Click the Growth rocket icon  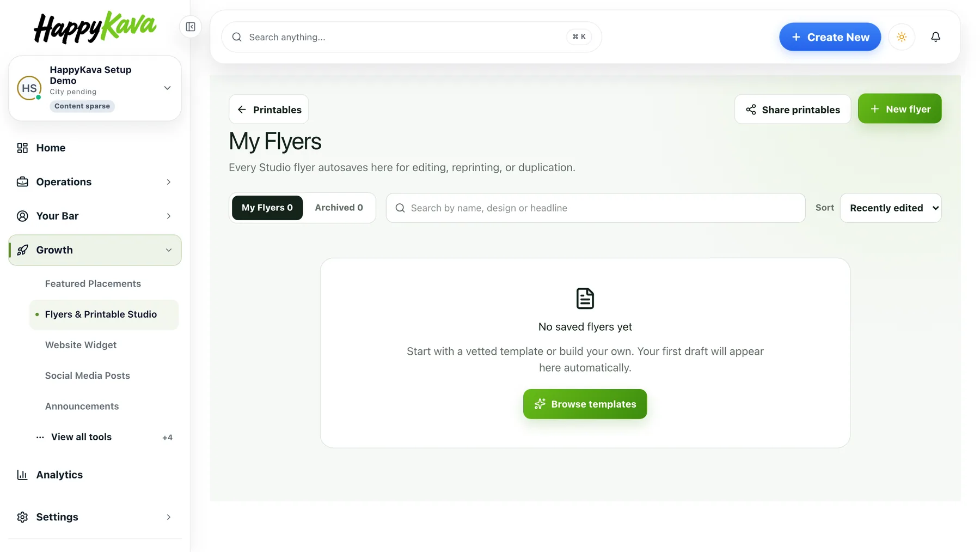pyautogui.click(x=22, y=250)
